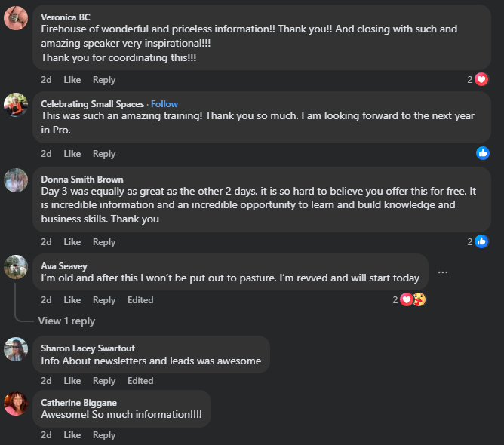
Task: View heart and care reactions on Ava's comment
Action: (x=413, y=299)
